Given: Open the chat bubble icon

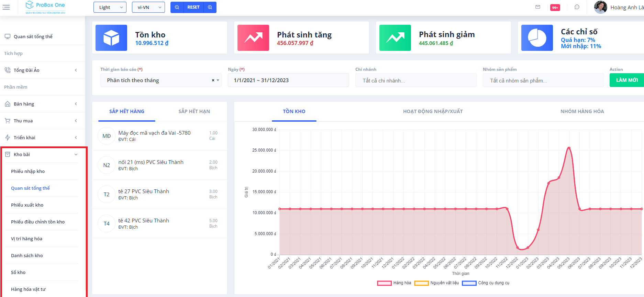Looking at the screenshot, I should 577,7.
